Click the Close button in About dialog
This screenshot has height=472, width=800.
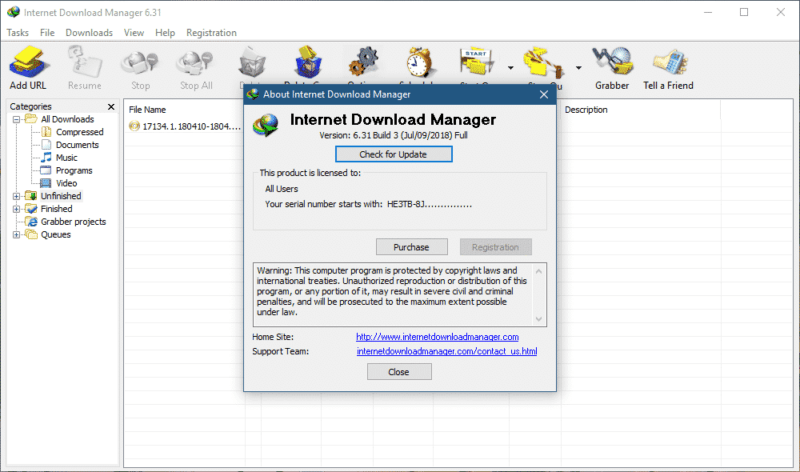click(399, 372)
